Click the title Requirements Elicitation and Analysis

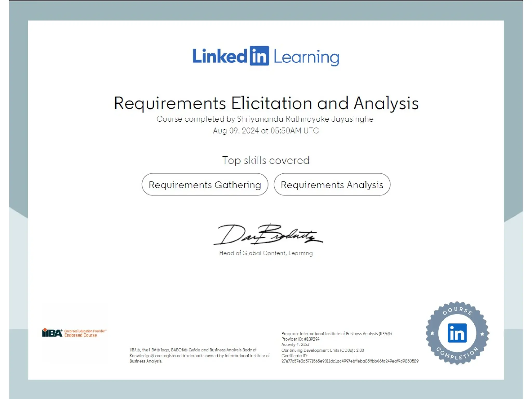(x=266, y=103)
